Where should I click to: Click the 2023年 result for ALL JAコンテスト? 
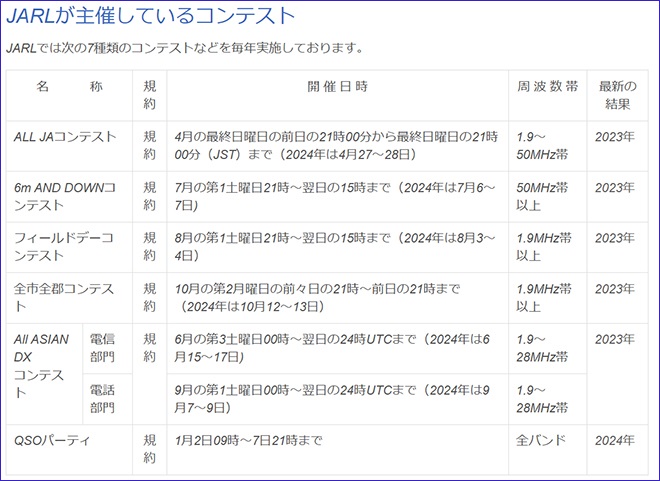pyautogui.click(x=615, y=137)
